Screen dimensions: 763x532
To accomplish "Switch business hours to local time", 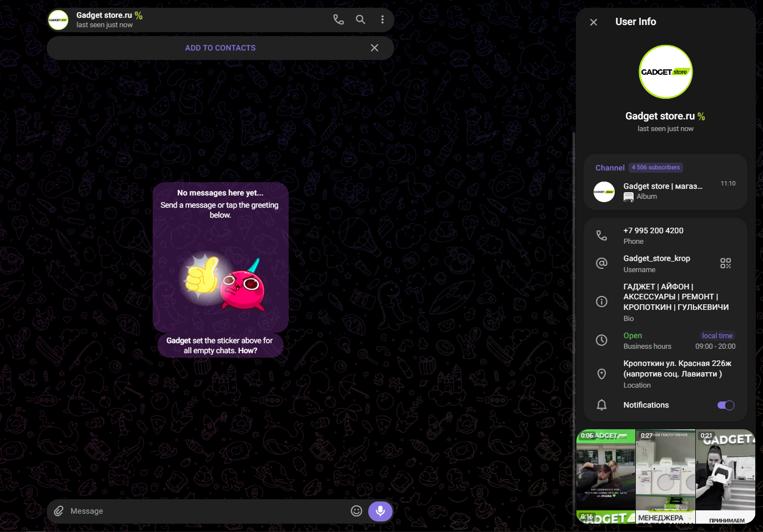I will coord(717,335).
